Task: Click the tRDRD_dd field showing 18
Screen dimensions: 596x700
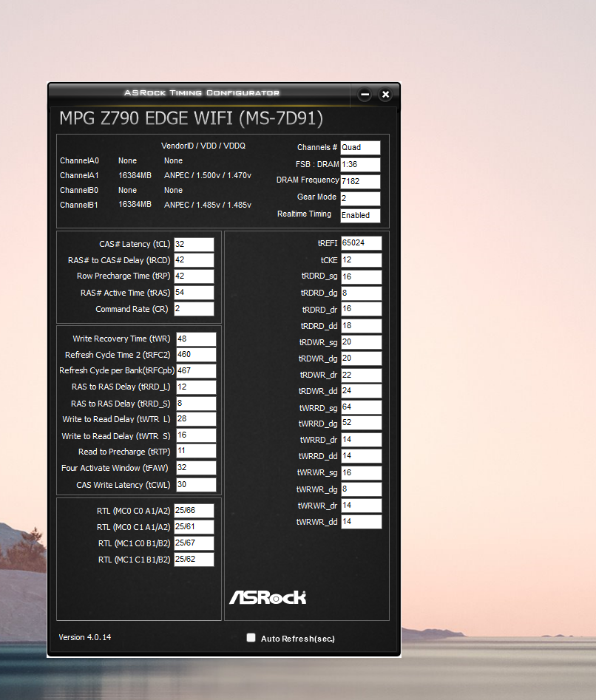Action: (361, 326)
